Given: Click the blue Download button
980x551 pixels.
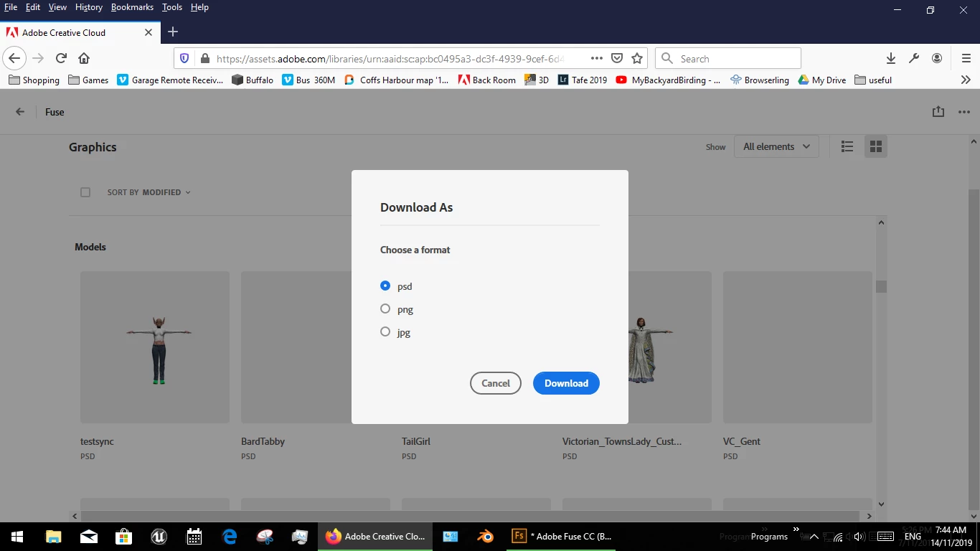Looking at the screenshot, I should pos(566,383).
